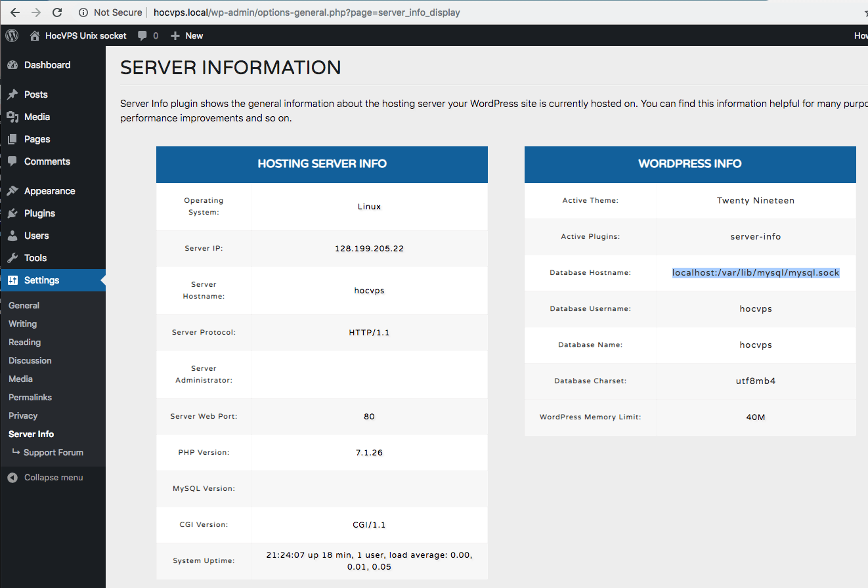
Task: Click the browser address bar URL
Action: [307, 12]
